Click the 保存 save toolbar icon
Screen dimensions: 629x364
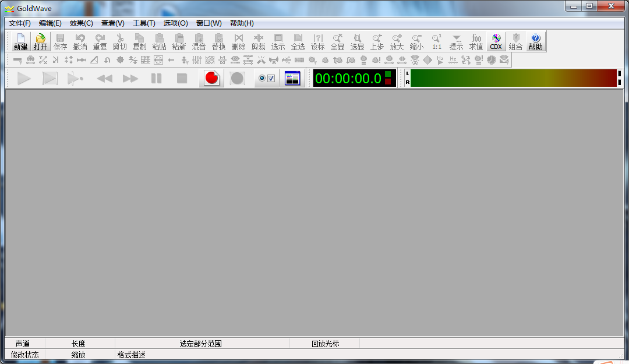tap(60, 42)
